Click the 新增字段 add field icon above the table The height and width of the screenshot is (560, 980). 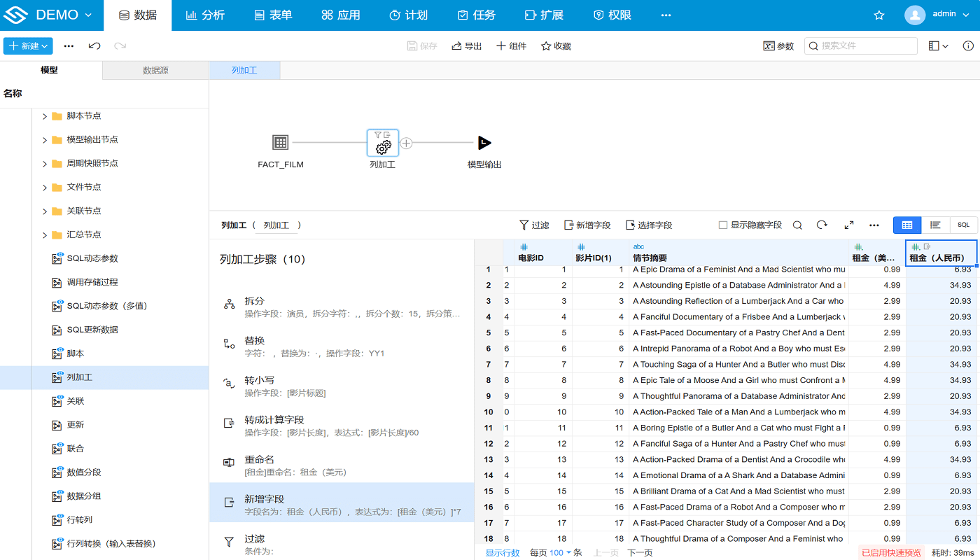point(568,225)
